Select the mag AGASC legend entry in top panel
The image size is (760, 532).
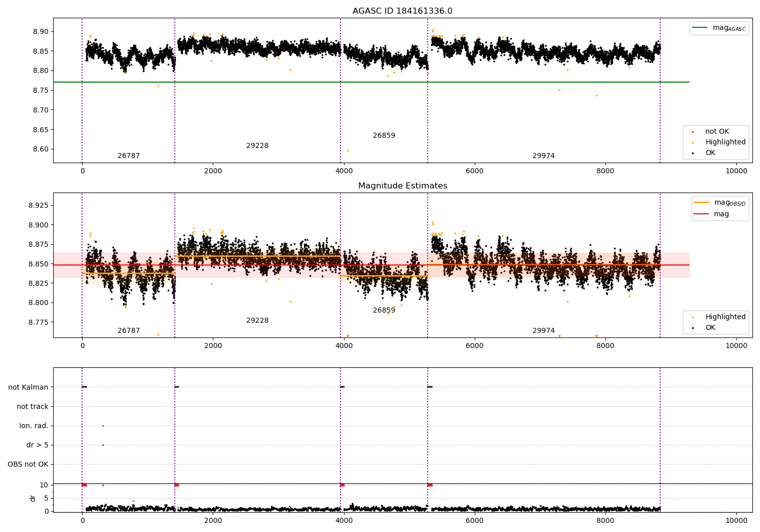click(719, 28)
